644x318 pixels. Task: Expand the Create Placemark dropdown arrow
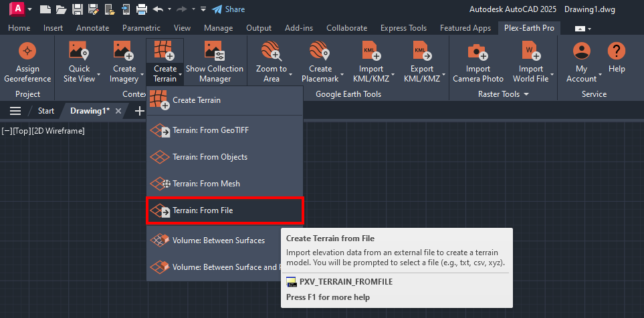coord(342,76)
